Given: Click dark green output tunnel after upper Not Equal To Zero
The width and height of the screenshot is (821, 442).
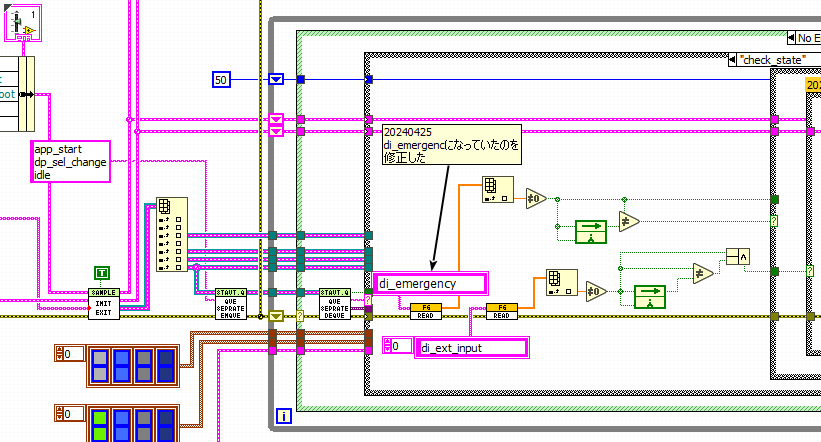Looking at the screenshot, I should (774, 199).
